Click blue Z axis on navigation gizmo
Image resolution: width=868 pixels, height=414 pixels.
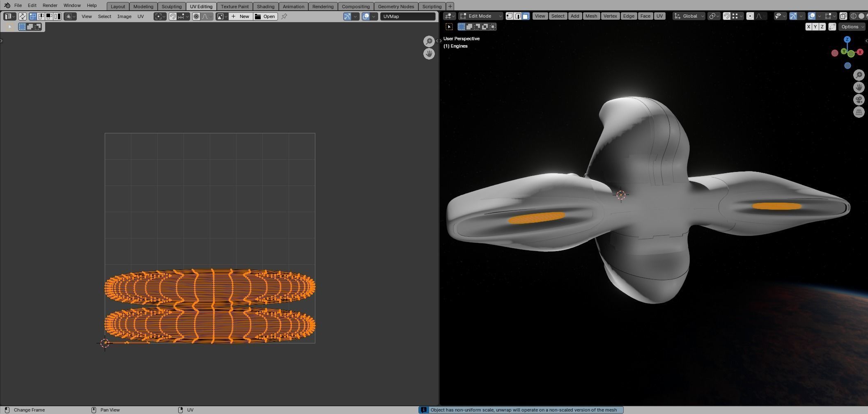pos(847,39)
